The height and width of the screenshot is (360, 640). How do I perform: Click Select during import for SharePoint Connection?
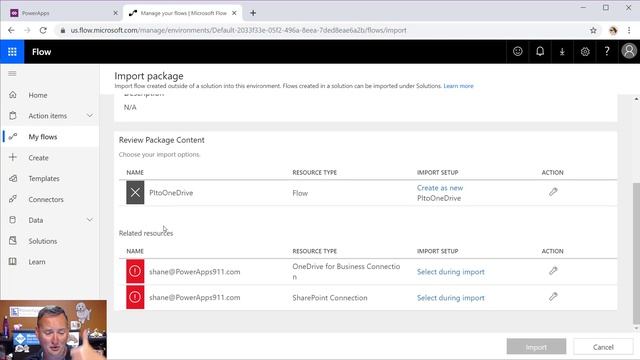coord(451,298)
